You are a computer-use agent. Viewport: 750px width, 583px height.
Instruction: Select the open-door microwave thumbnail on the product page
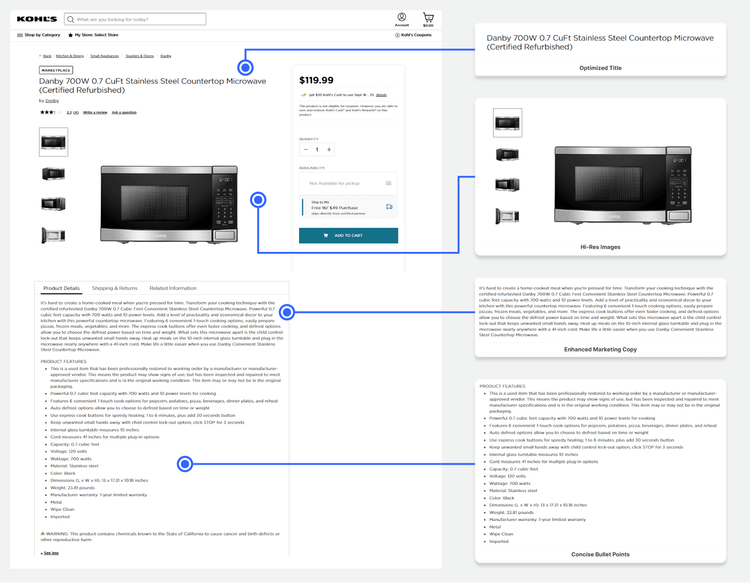pyautogui.click(x=54, y=235)
